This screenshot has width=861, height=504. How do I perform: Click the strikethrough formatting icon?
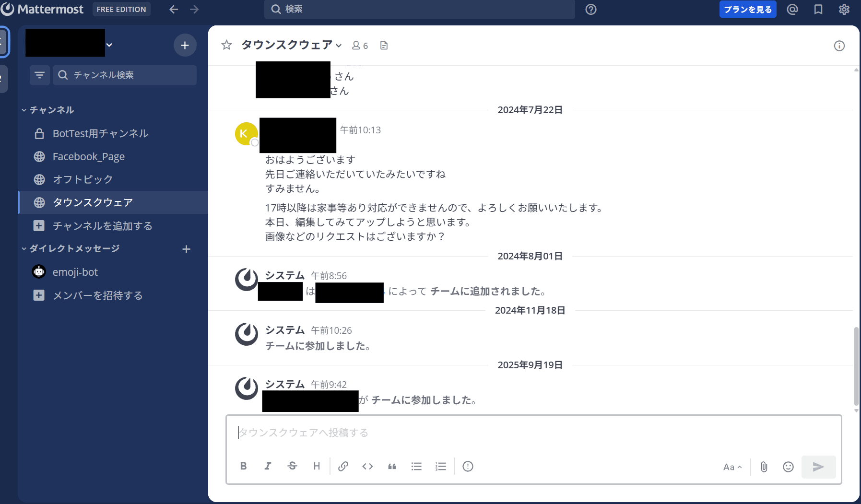click(292, 466)
